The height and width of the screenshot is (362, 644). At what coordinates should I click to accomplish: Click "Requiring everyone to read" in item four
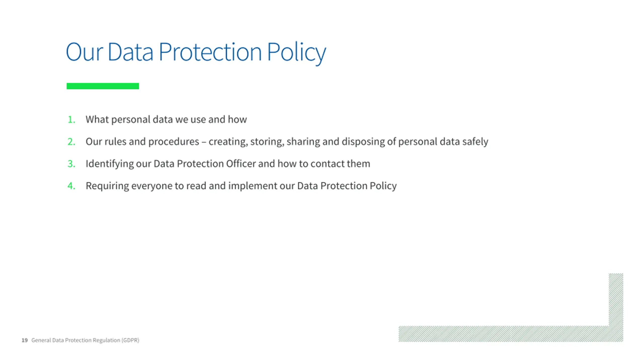(146, 186)
